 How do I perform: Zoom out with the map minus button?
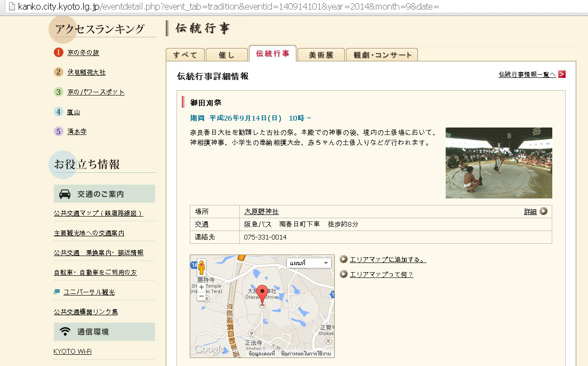(202, 296)
